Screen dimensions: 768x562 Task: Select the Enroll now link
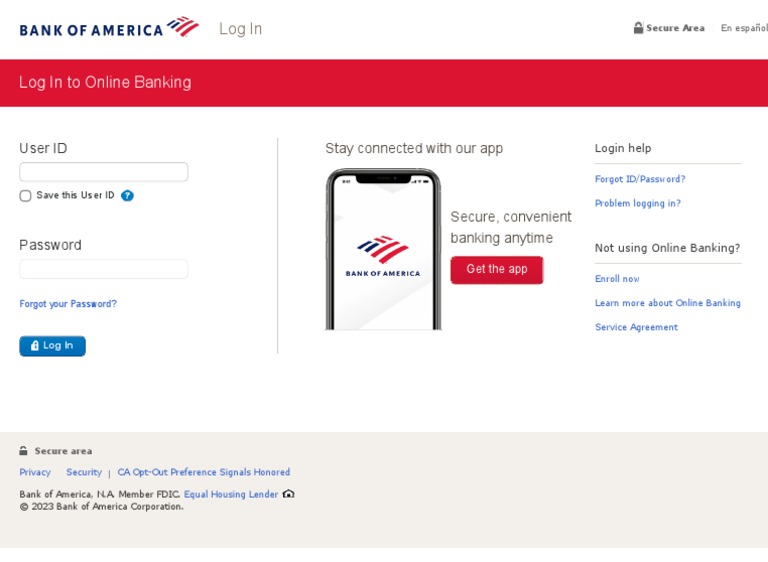pyautogui.click(x=617, y=279)
